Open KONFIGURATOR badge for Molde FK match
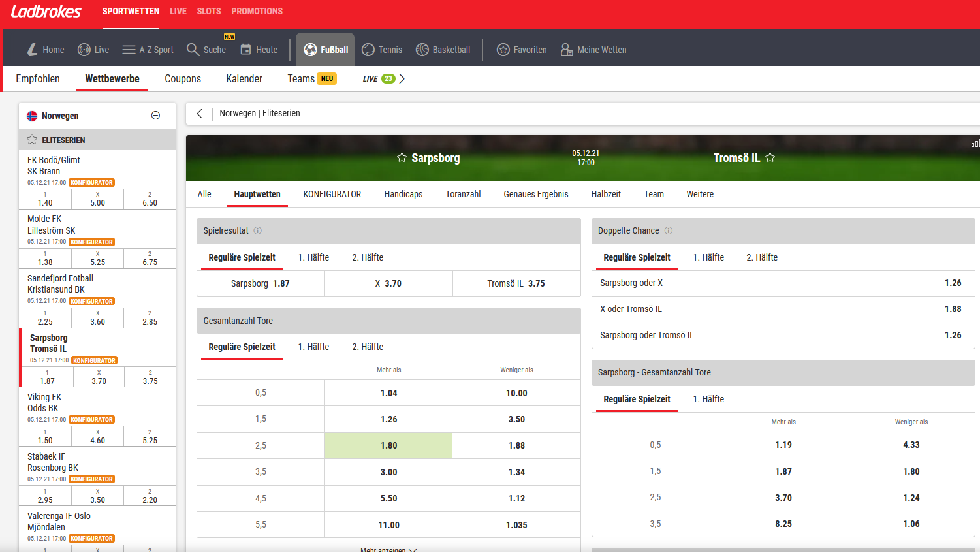Image resolution: width=980 pixels, height=555 pixels. (91, 242)
